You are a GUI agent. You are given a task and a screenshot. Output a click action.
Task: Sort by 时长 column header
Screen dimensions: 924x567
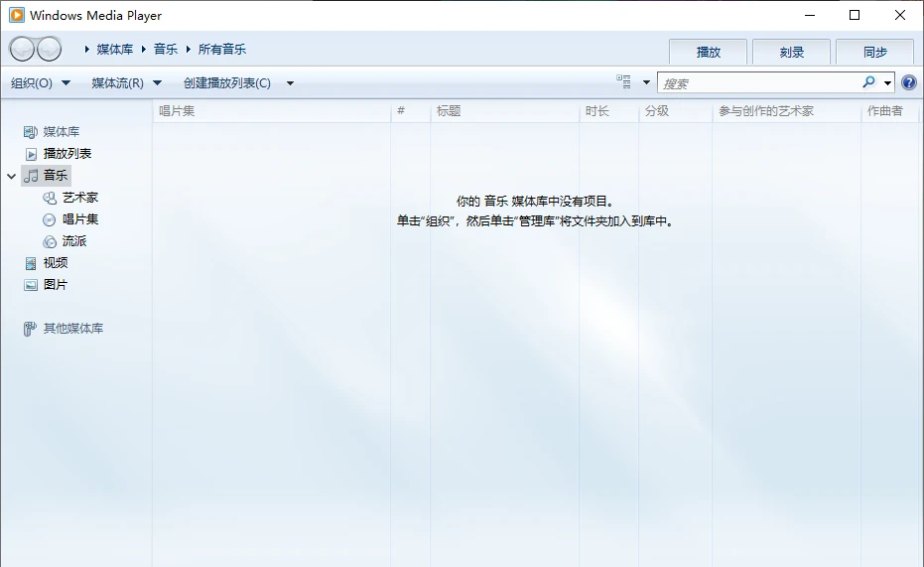point(609,111)
